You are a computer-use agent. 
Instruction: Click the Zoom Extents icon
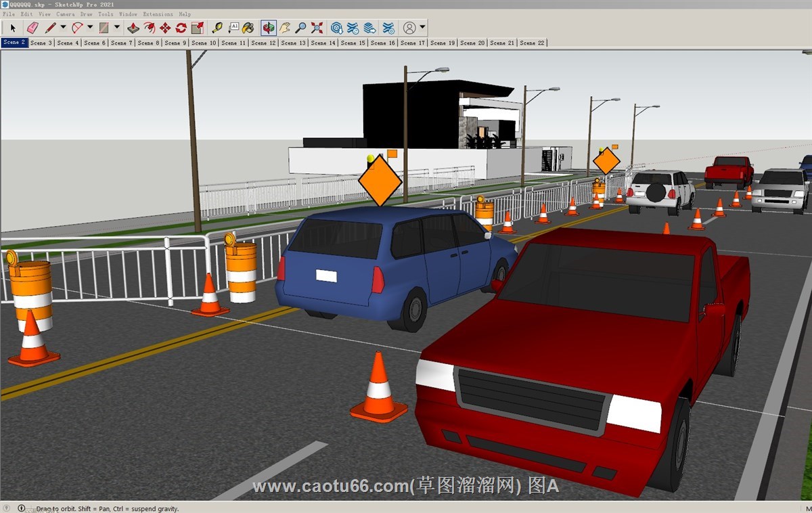click(x=317, y=28)
